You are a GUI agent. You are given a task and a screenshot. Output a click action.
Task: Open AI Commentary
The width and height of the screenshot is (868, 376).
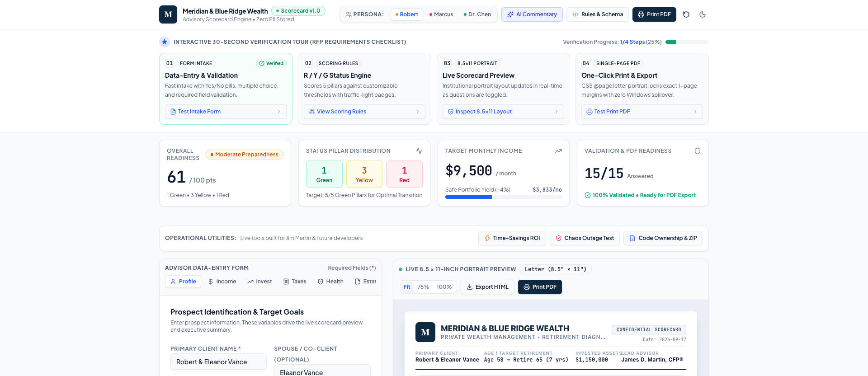pos(532,14)
